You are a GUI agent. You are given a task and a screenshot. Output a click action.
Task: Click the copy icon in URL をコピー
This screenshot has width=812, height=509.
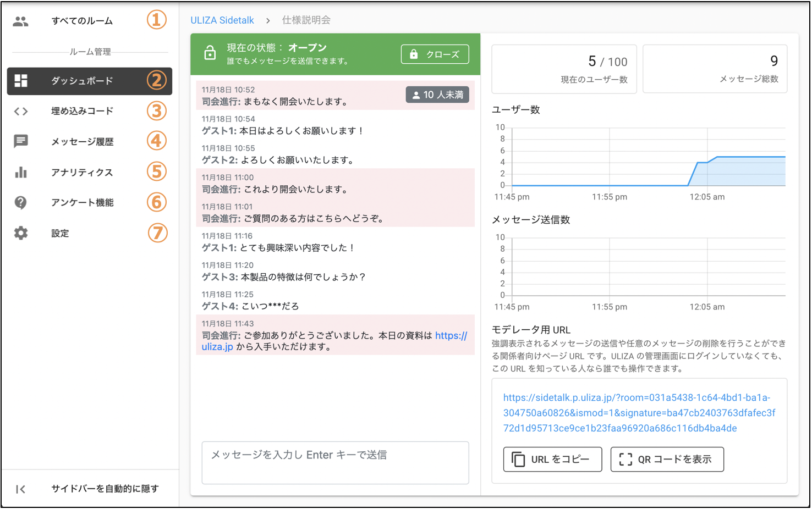tap(518, 460)
